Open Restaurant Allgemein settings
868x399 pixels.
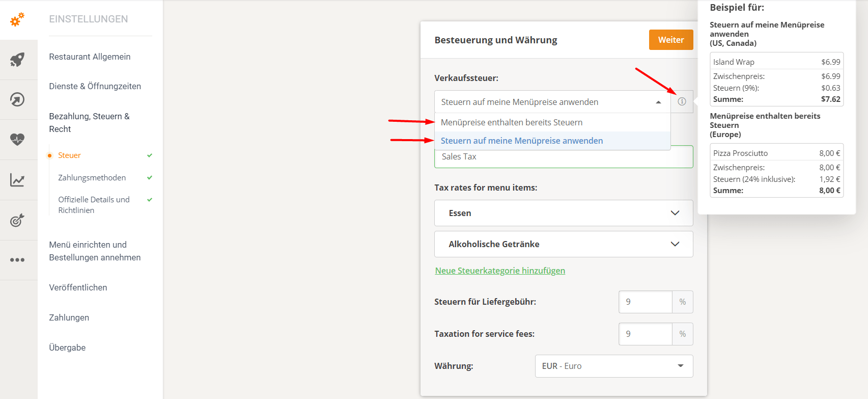click(x=90, y=57)
